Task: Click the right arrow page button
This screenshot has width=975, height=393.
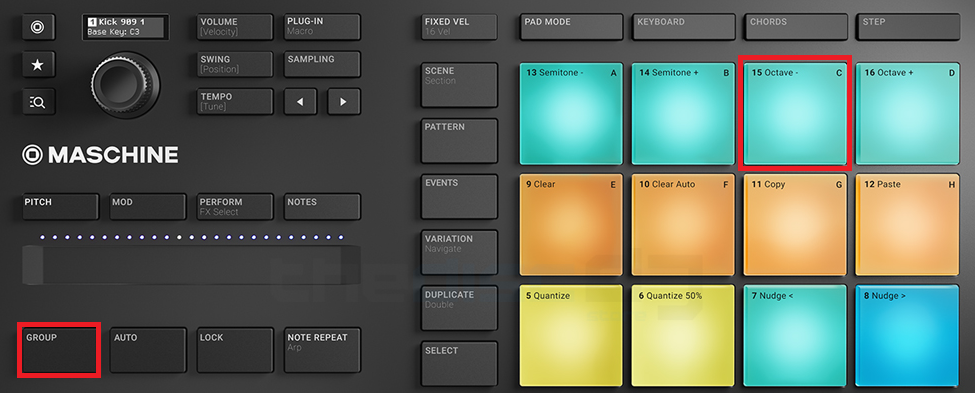Action: point(344,101)
